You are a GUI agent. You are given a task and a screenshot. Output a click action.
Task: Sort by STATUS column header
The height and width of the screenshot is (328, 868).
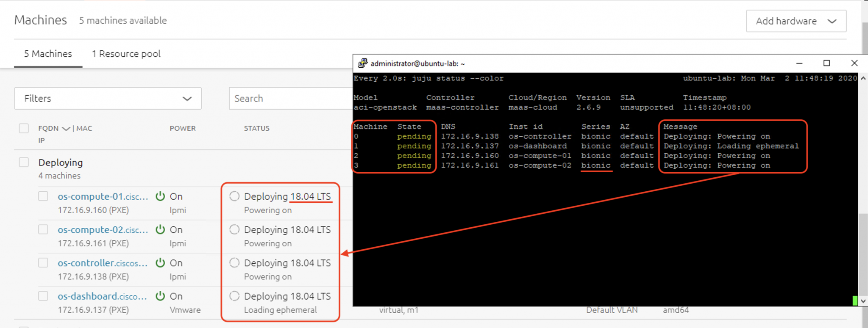[256, 128]
